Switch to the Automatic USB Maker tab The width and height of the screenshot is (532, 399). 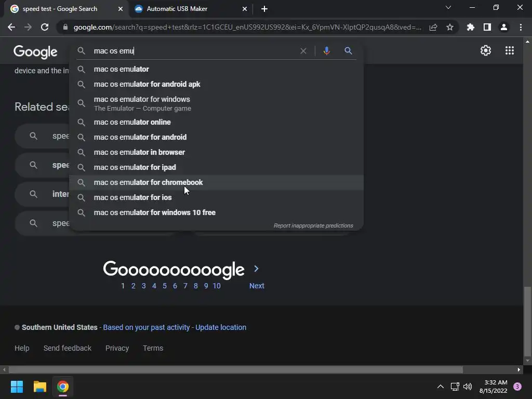point(191,9)
